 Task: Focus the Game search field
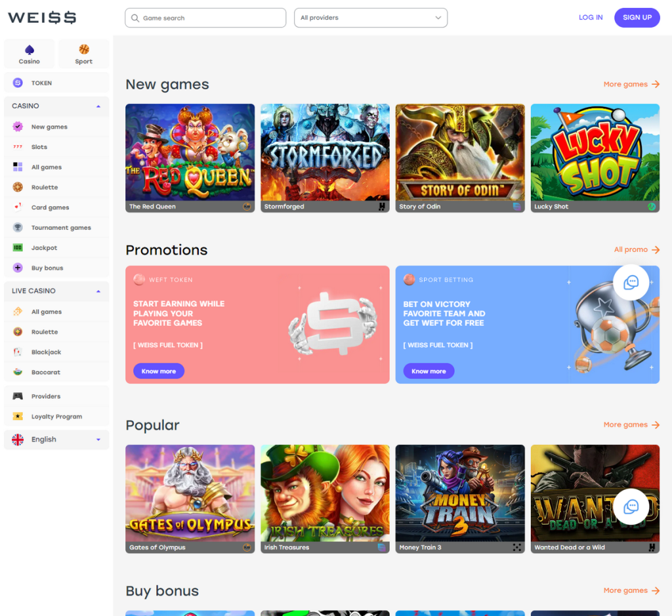(205, 18)
